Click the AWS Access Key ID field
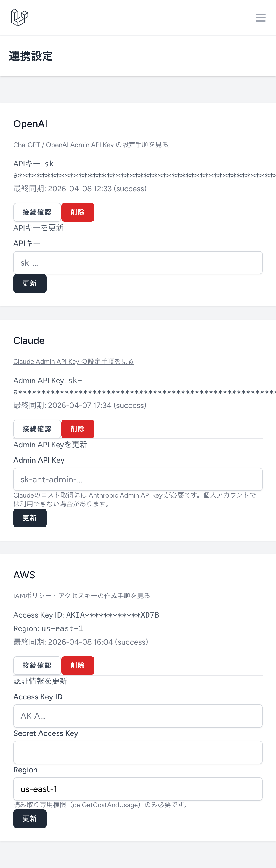 pos(138,716)
